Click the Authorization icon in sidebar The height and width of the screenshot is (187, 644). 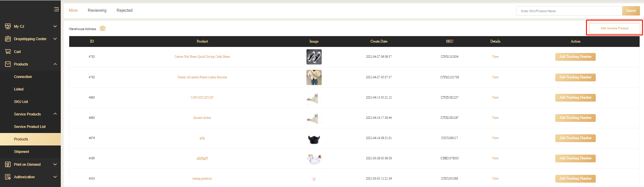coord(8,177)
